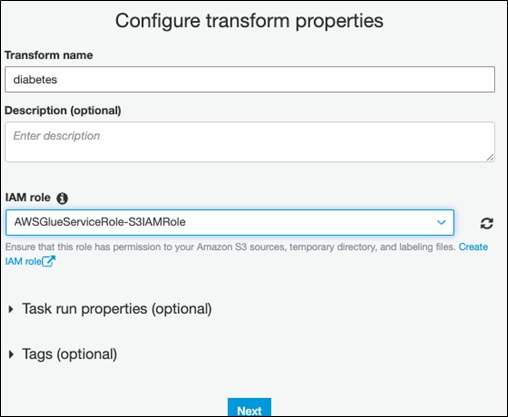Screen dimensions: 508x417
Task: Place cursor after the word diabetes
Action: click(x=58, y=80)
